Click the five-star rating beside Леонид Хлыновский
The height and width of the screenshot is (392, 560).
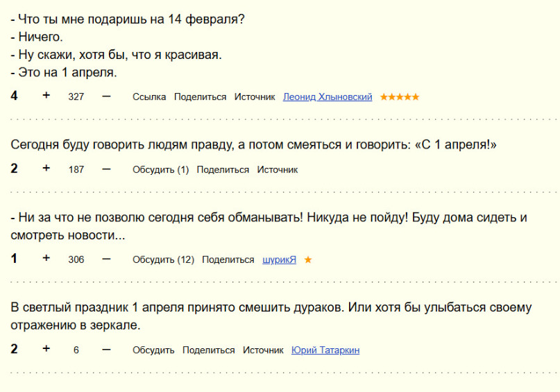tap(400, 97)
